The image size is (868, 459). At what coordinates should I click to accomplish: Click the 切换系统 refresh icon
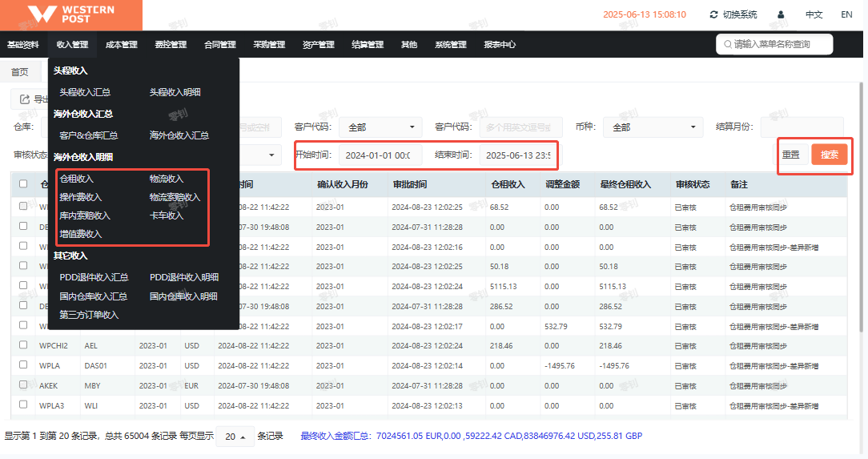click(713, 14)
